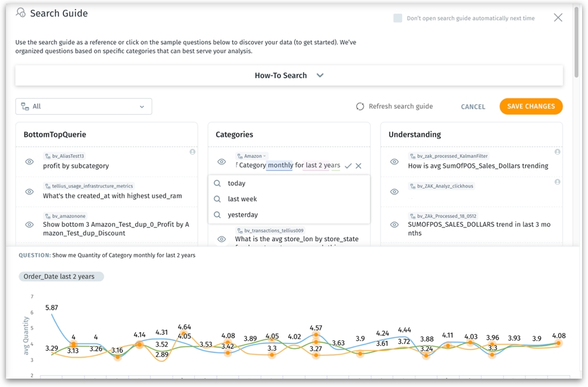Toggle eye icon for created_at used_ram question
This screenshot has width=588, height=387.
(x=29, y=192)
